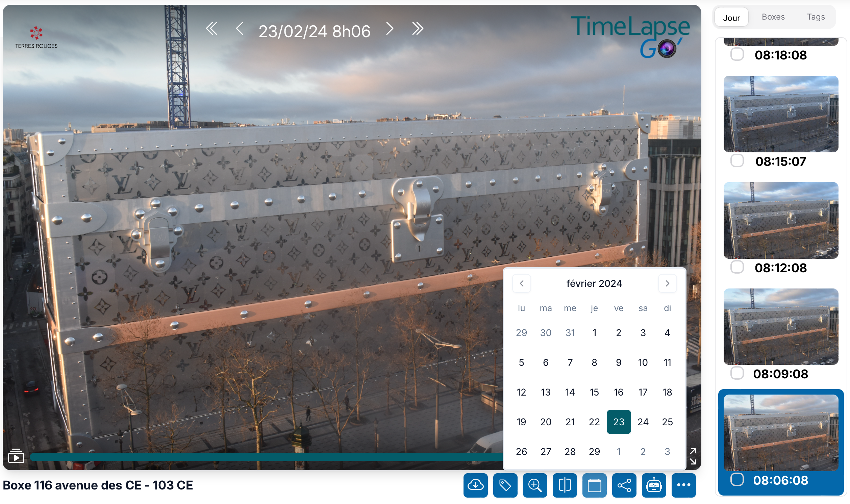Viewport: 850px width, 504px height.
Task: Open the robot assistant tool
Action: pyautogui.click(x=654, y=485)
